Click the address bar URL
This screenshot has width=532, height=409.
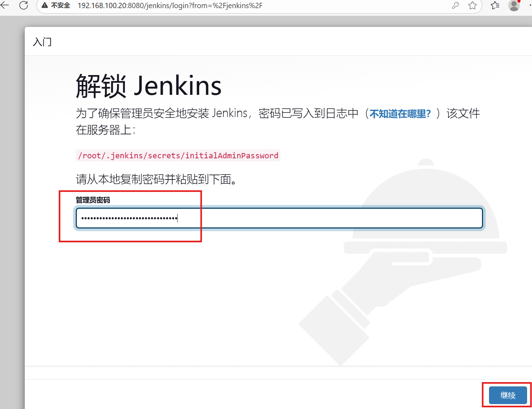tap(170, 6)
